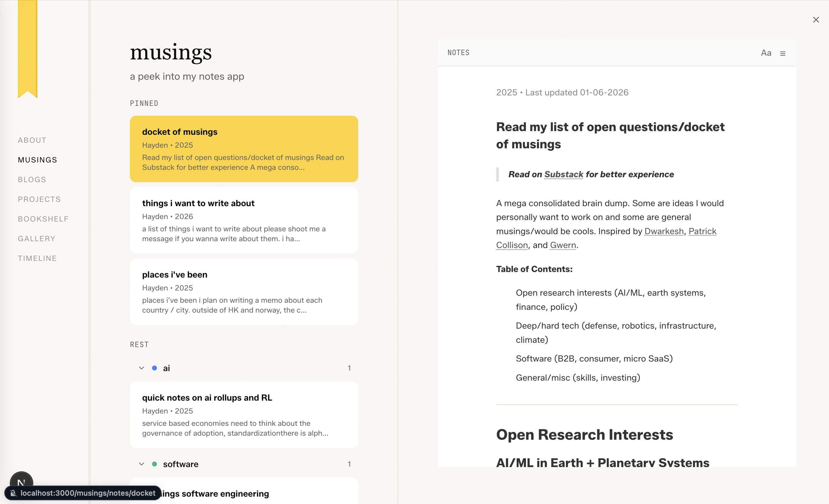Close the notes panel with X

[x=816, y=20]
